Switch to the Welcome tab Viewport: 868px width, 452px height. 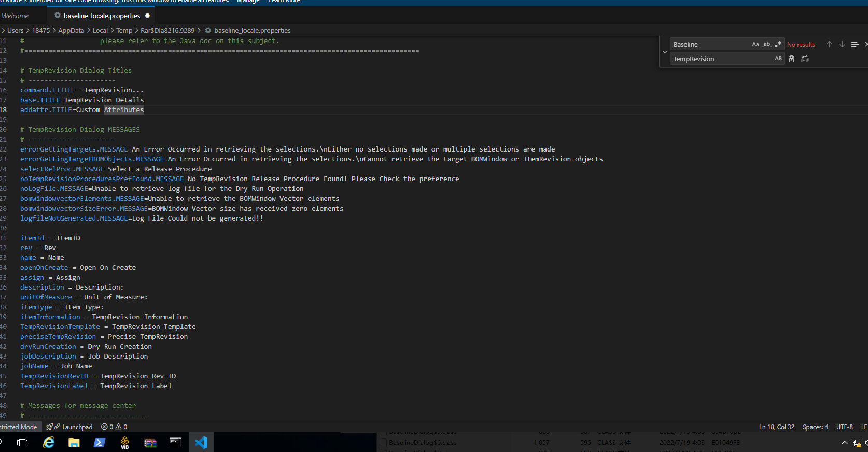pyautogui.click(x=15, y=16)
